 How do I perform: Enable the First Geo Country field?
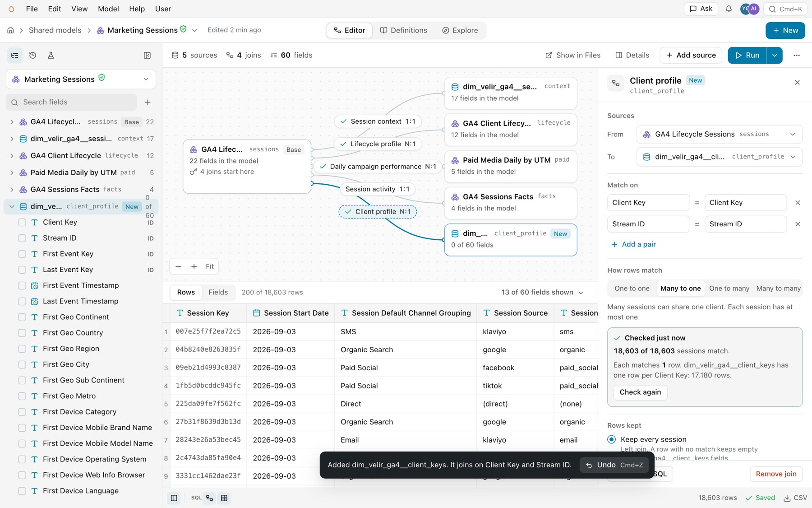tap(22, 333)
